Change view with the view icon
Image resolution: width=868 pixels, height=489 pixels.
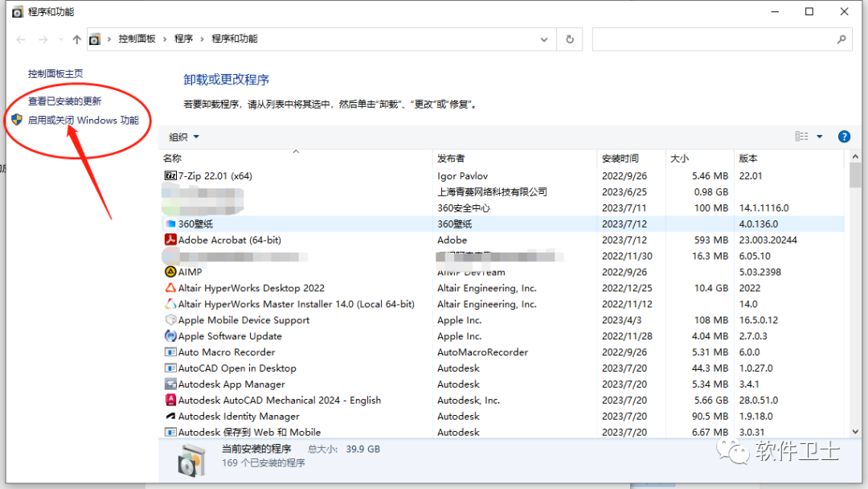pos(801,136)
